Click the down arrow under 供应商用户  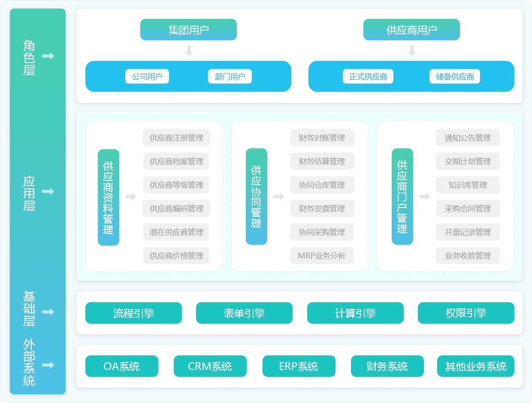[412, 51]
